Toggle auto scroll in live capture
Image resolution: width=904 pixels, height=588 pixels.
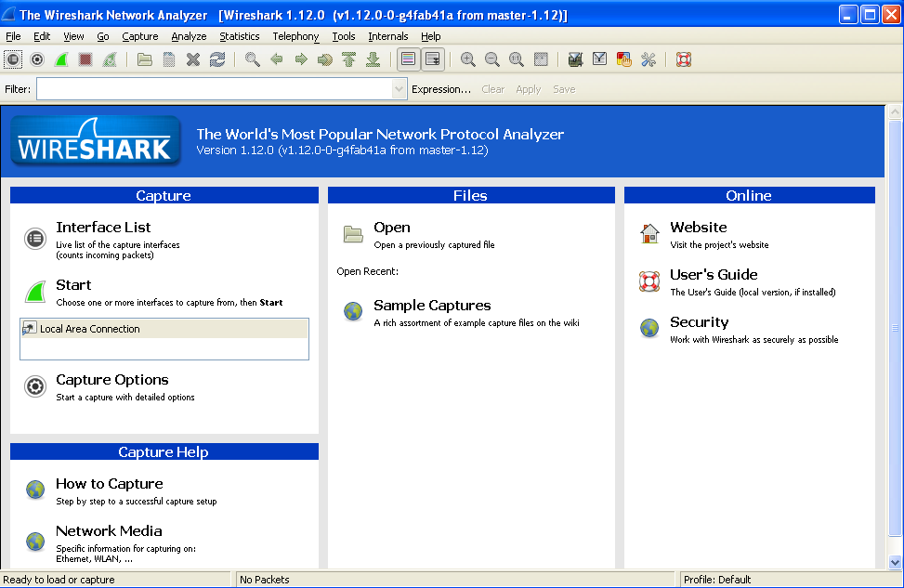432,59
